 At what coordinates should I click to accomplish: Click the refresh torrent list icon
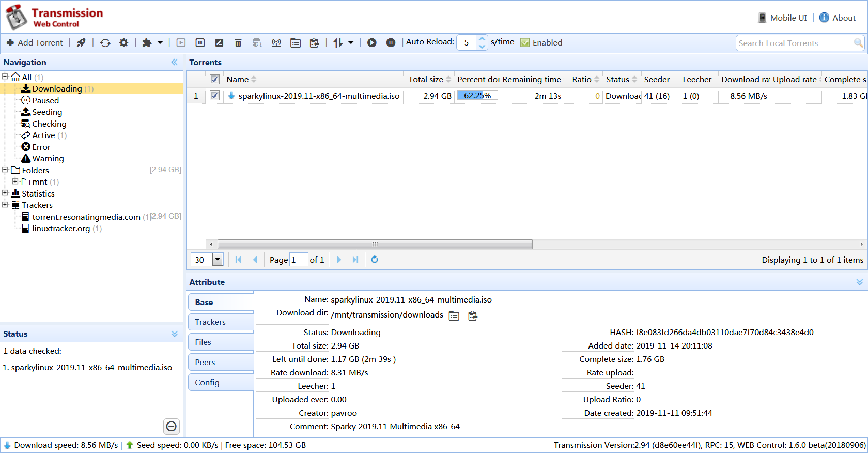[x=105, y=42]
